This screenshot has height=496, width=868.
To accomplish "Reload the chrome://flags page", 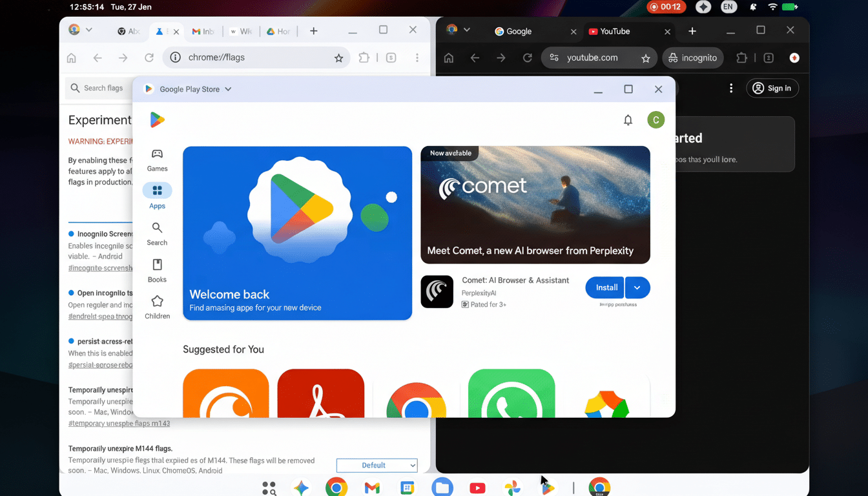I will coord(149,57).
